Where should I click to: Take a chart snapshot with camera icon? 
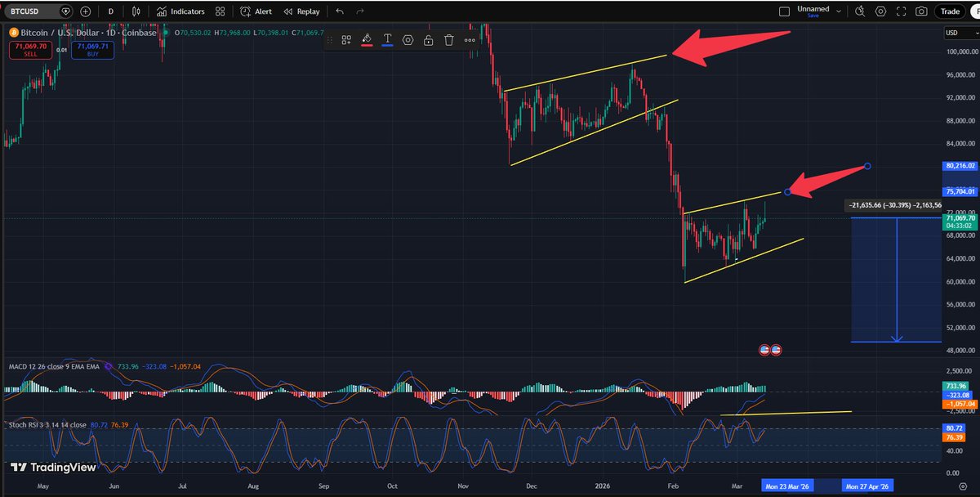pyautogui.click(x=921, y=11)
